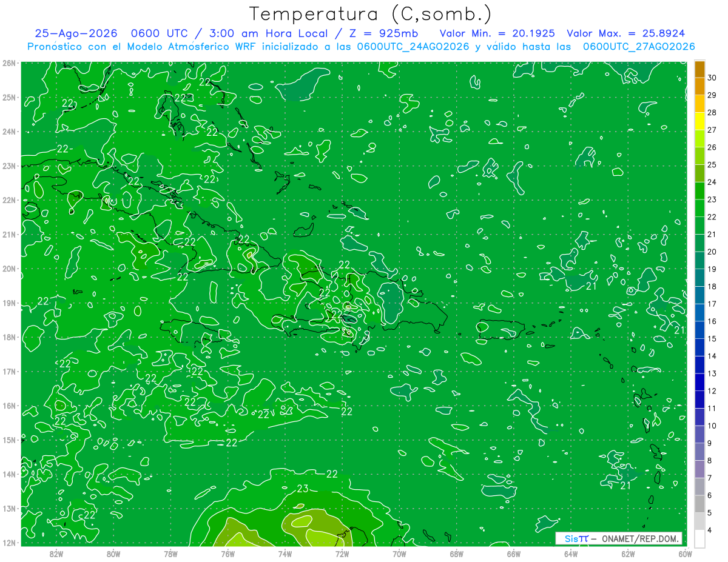Click the 78W longitude axis label
Image resolution: width=728 pixels, height=562 pixels.
(170, 553)
